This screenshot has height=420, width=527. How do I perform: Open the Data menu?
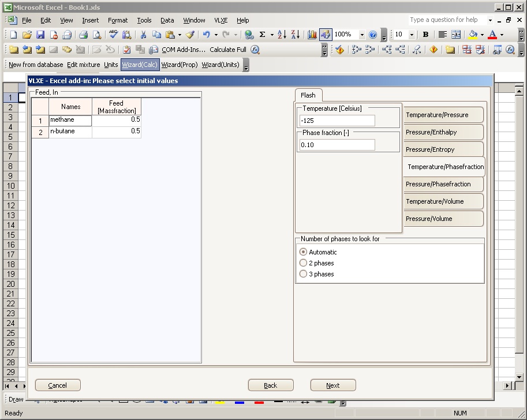tap(167, 21)
